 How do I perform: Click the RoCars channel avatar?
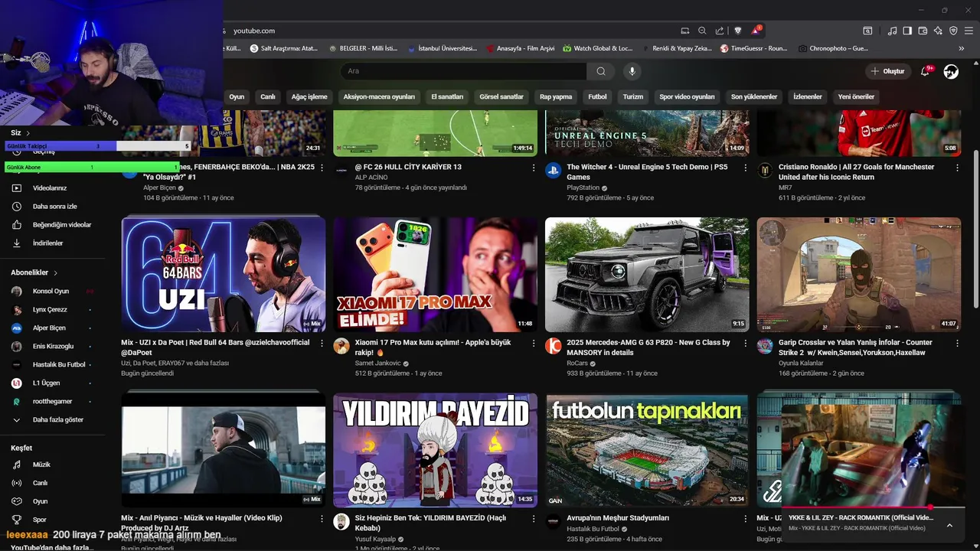pos(553,346)
